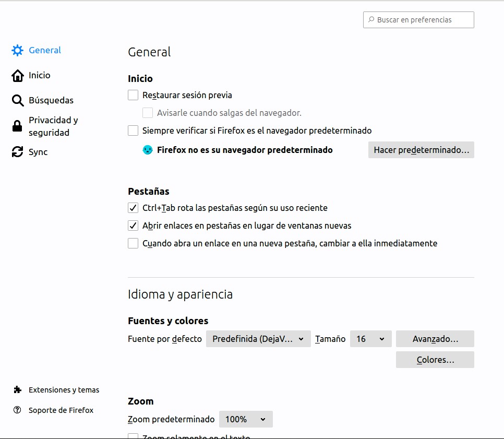Click the Idioma y apariencia heading

click(x=180, y=294)
